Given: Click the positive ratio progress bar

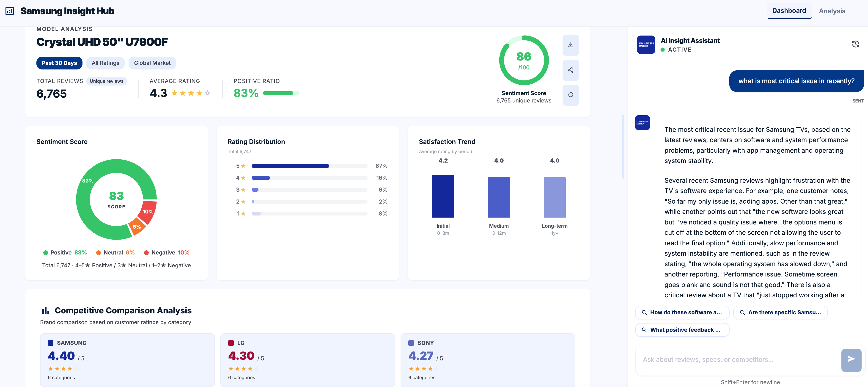Looking at the screenshot, I should pyautogui.click(x=281, y=93).
